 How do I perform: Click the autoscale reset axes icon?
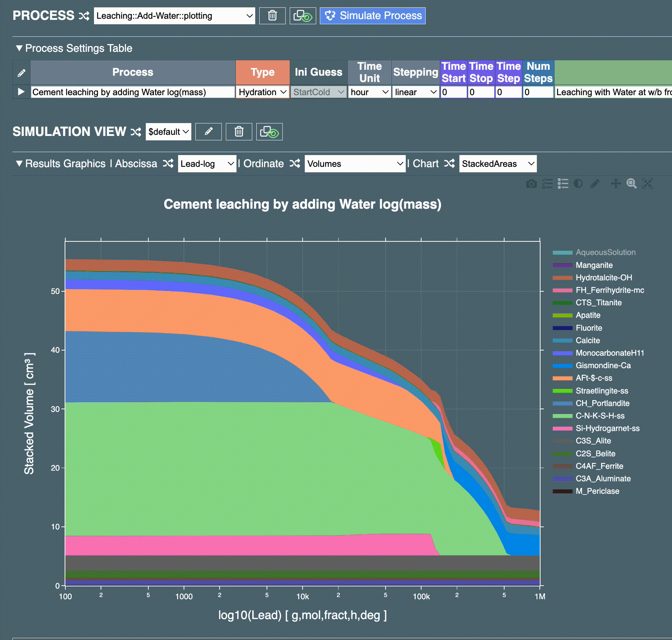pos(647,184)
